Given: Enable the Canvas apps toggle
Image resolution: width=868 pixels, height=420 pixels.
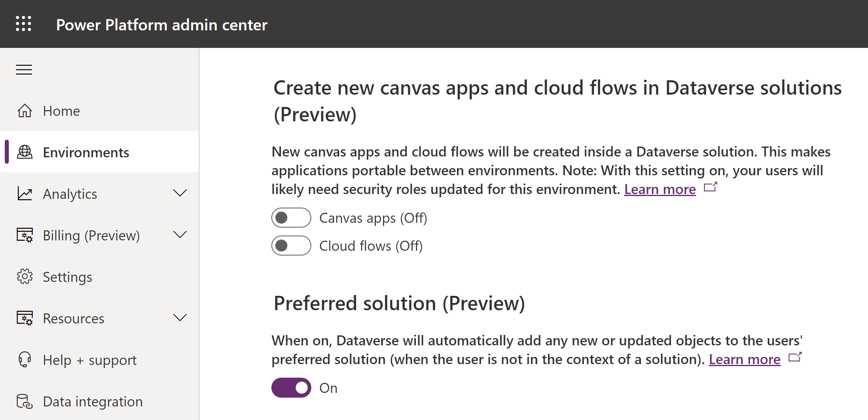Looking at the screenshot, I should pyautogui.click(x=291, y=218).
